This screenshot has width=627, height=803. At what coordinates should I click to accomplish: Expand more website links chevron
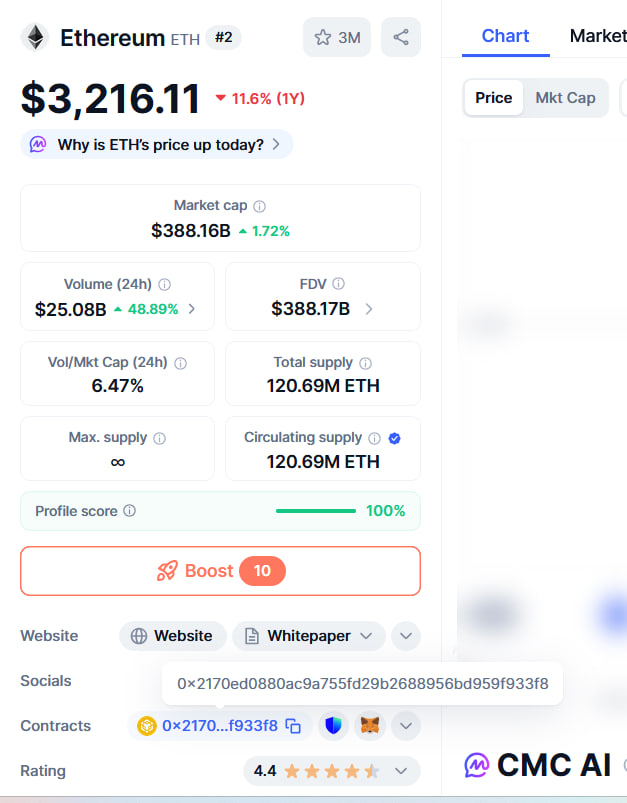[x=406, y=636]
